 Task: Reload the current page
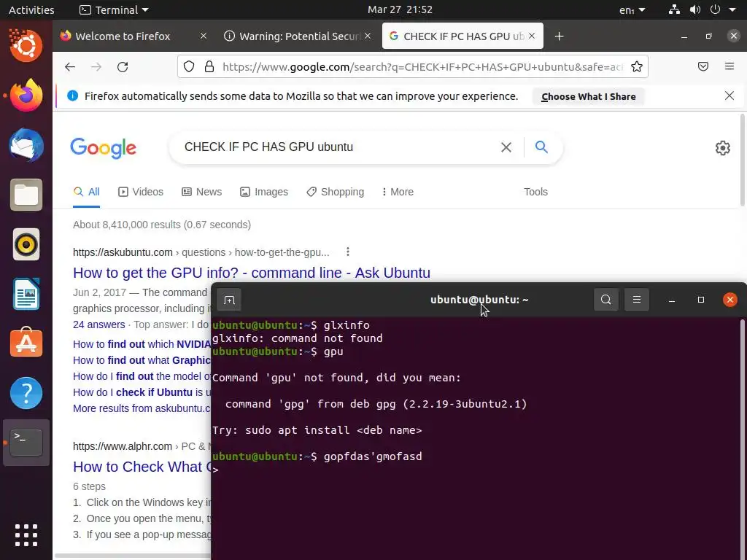(x=123, y=66)
